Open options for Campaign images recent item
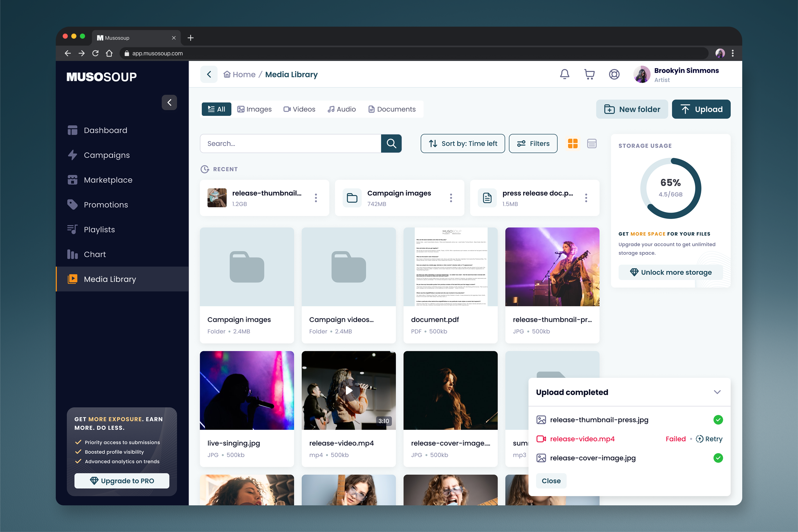The image size is (798, 532). tap(451, 198)
